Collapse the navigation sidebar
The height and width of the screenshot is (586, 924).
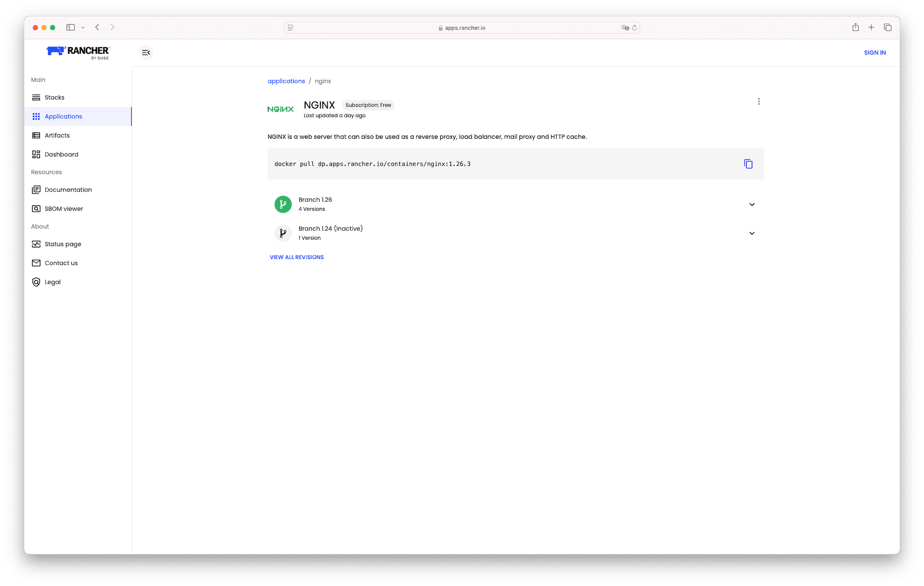click(x=146, y=52)
